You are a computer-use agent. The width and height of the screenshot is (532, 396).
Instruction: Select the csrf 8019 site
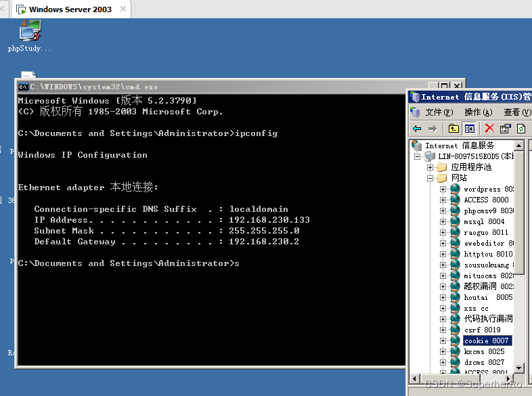[482, 330]
